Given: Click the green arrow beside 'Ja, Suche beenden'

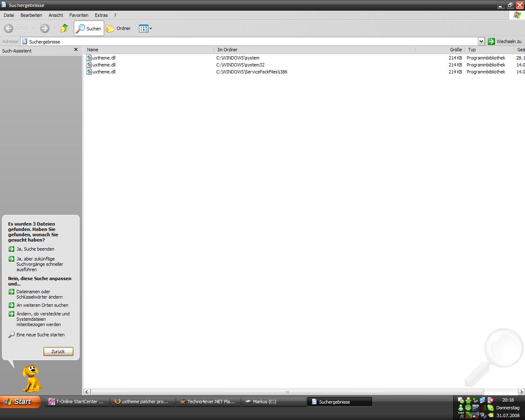Looking at the screenshot, I should click(x=11, y=249).
